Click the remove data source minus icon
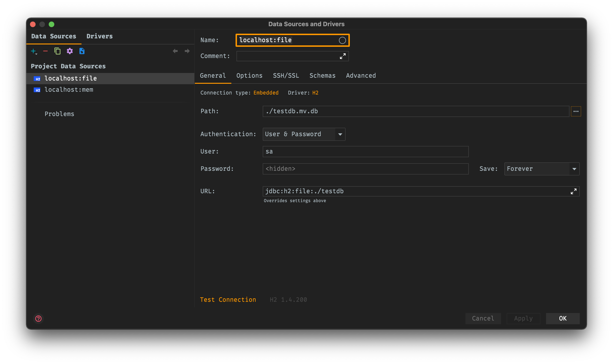613x364 pixels. coord(45,51)
